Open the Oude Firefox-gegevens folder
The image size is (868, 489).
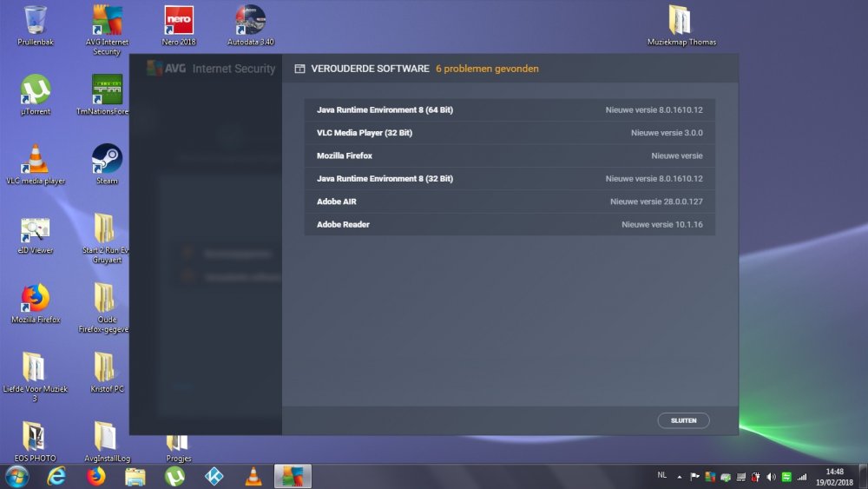(104, 308)
